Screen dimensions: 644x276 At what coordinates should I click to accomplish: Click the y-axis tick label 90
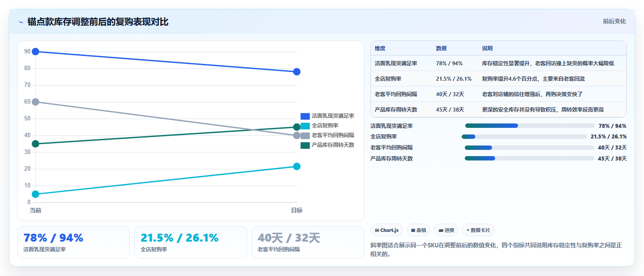[x=27, y=52]
